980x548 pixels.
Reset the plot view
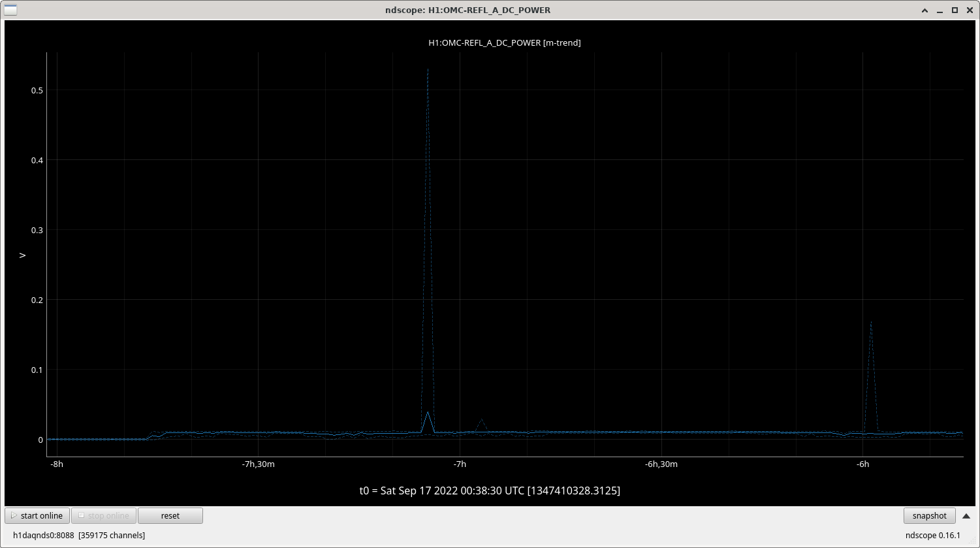[170, 515]
